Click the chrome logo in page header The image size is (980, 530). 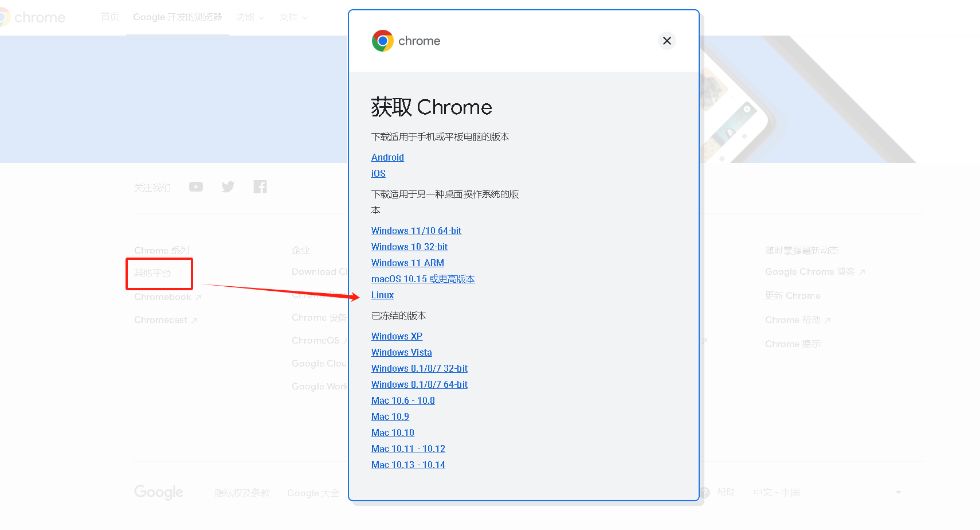coord(33,17)
